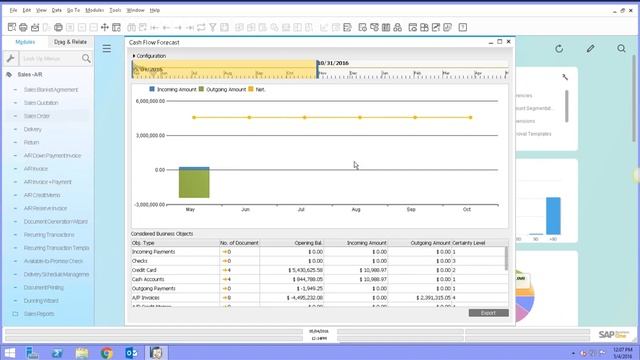Open Document Printing from the menu
This screenshot has width=640, height=360.
pos(43,287)
